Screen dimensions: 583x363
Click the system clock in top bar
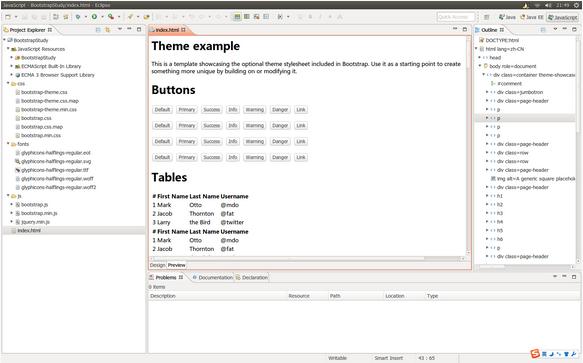coord(563,5)
